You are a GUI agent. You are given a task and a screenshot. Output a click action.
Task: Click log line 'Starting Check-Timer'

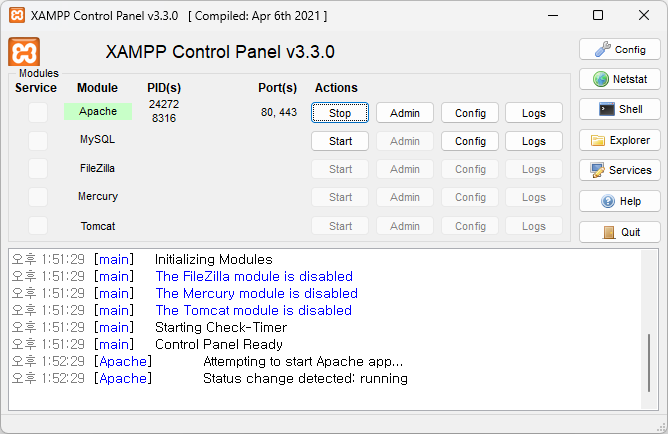point(221,328)
